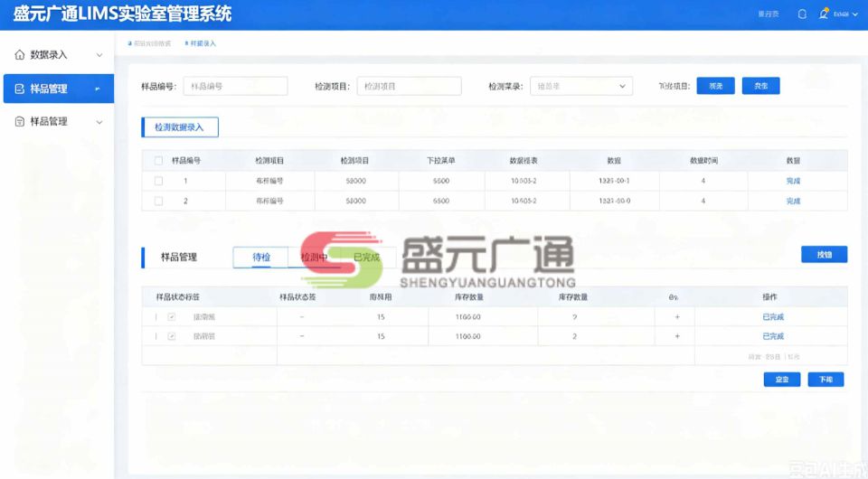The image size is (868, 479).
Task: Click the 1321-00-0 data cell
Action: coord(614,201)
